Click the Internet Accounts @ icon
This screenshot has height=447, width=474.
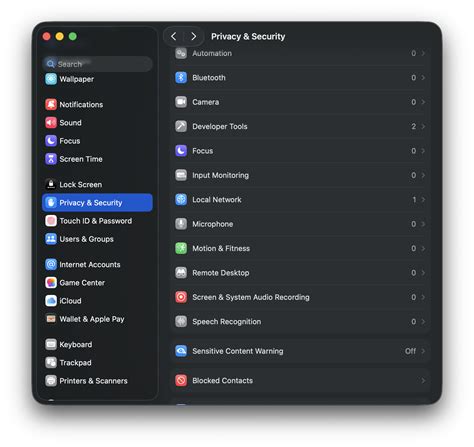(x=51, y=264)
